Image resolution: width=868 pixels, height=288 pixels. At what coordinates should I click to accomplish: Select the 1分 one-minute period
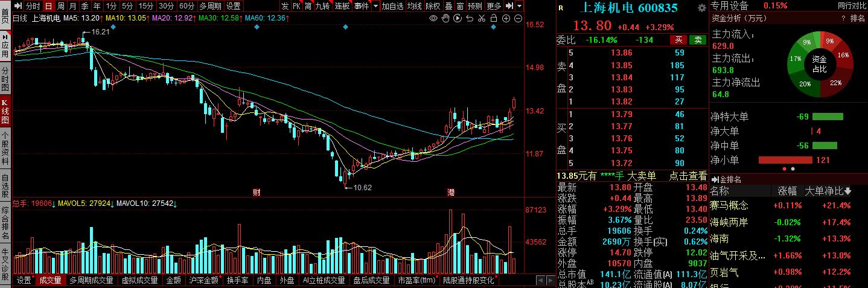pyautogui.click(x=111, y=6)
